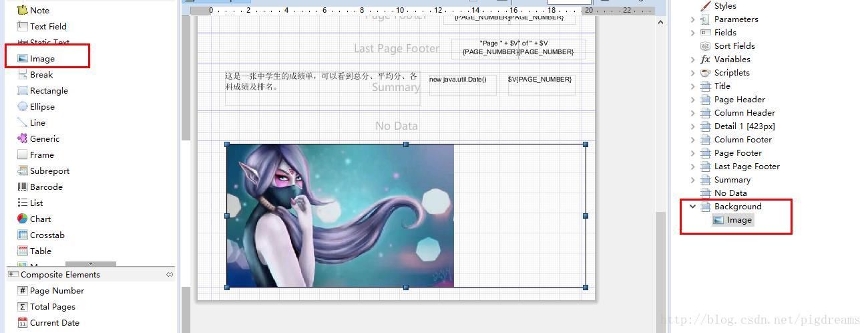This screenshot has width=868, height=333.
Task: Collapse the Background band node
Action: (692, 206)
